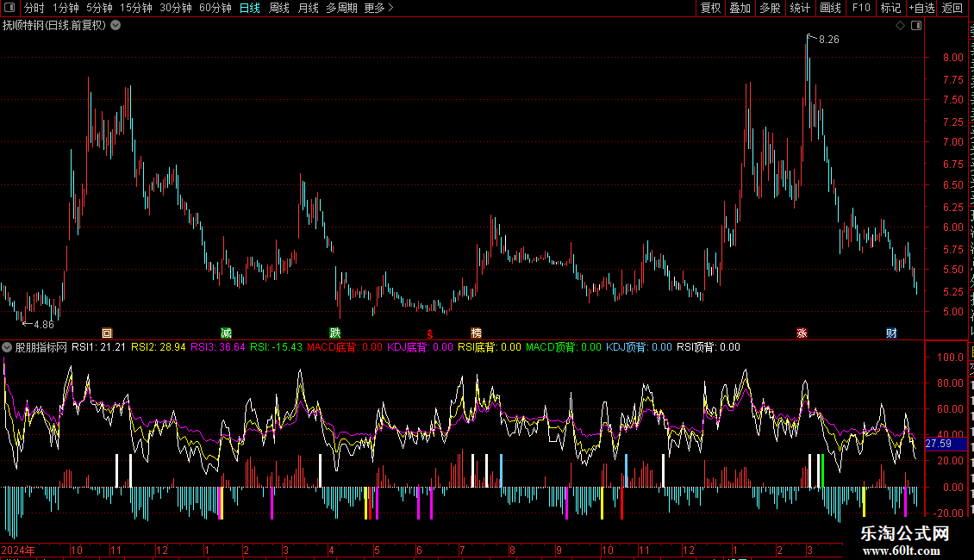This screenshot has height=560, width=974.
Task: Click the green 跌 event marker
Action: pos(335,333)
